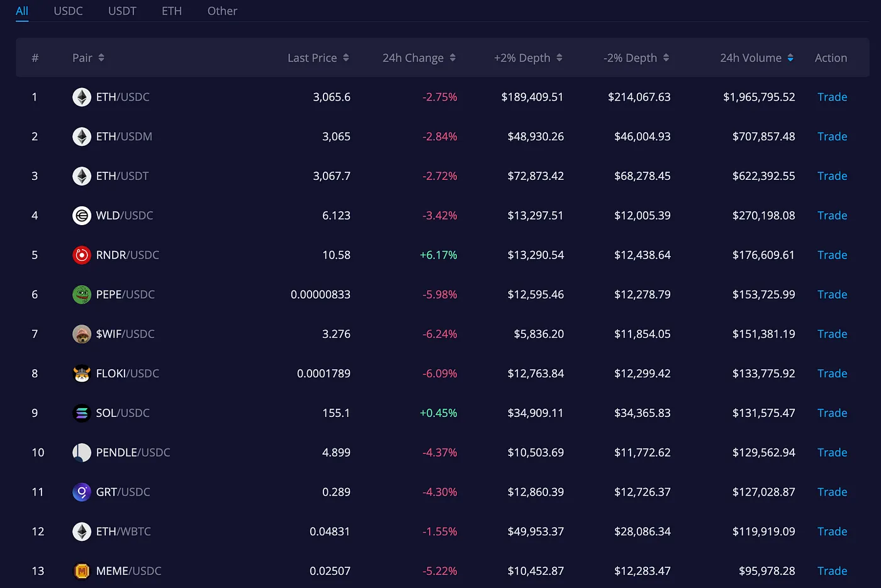Viewport: 881px width, 588px height.
Task: Switch to the ETH tab
Action: click(172, 11)
